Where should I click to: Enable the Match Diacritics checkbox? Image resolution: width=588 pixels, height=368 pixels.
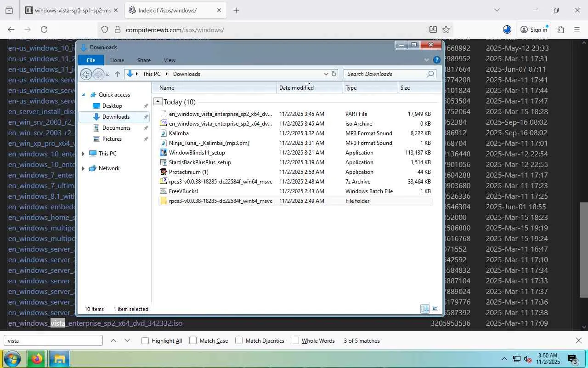coord(239,341)
